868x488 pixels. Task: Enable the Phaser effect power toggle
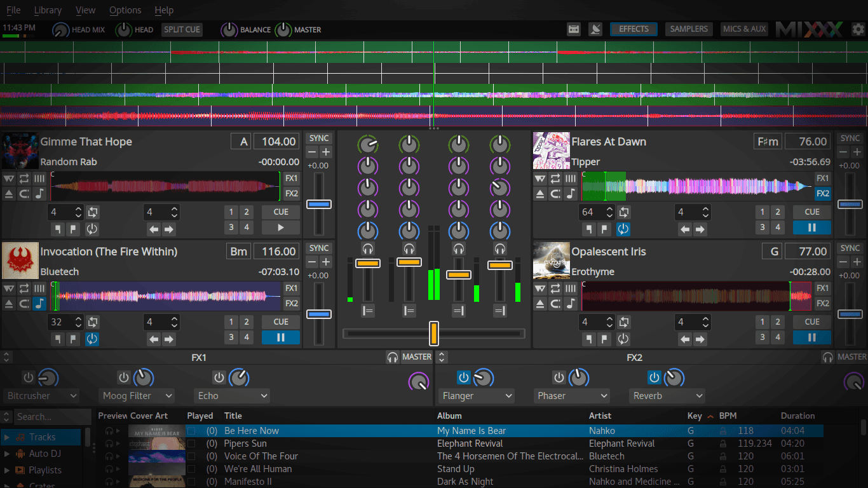(559, 377)
